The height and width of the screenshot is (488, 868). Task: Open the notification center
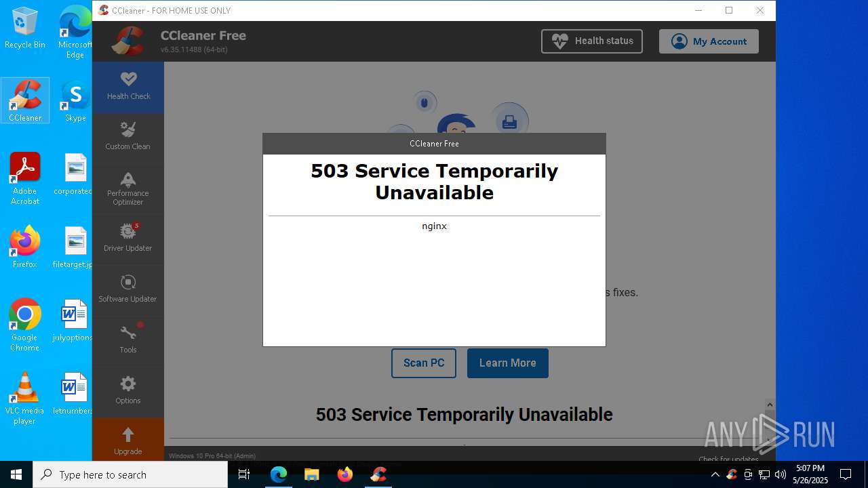point(846,474)
